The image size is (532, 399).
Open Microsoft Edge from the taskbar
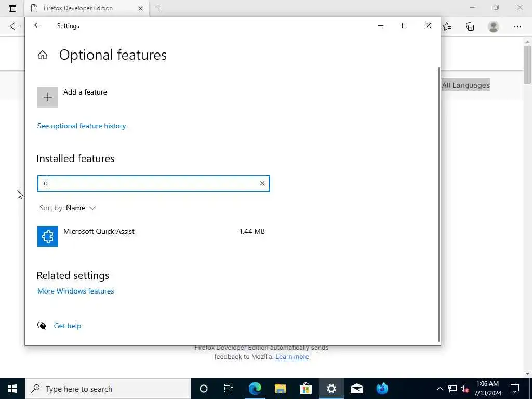[255, 389]
